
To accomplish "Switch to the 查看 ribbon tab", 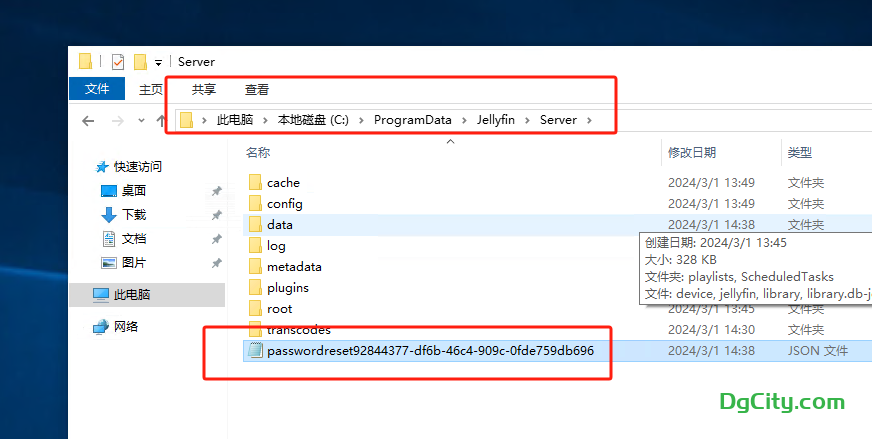I will (257, 89).
